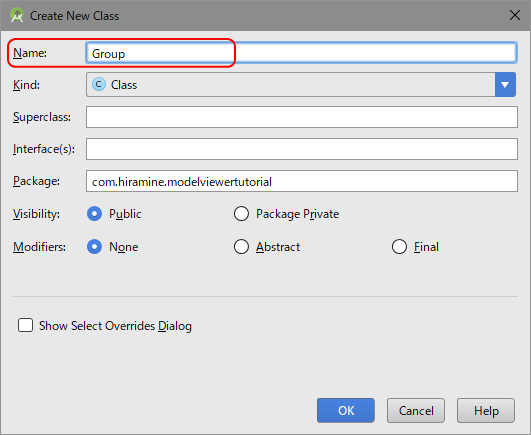This screenshot has width=531, height=435.
Task: Click the Create New Class title bar
Action: click(266, 16)
